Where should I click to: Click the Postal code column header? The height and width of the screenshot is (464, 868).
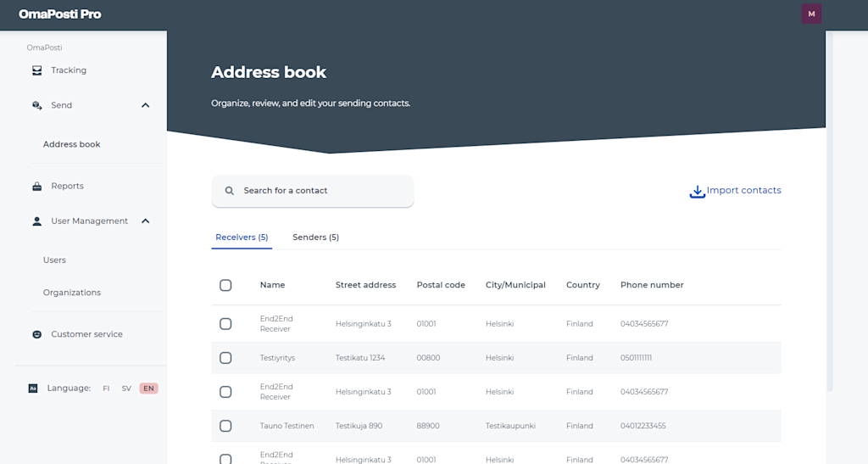pyautogui.click(x=441, y=285)
